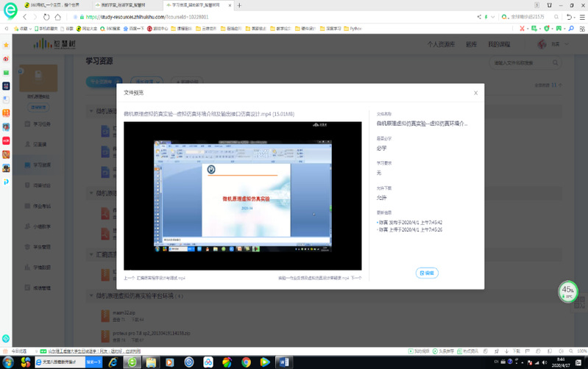Open Chrome from the taskbar

246,362
